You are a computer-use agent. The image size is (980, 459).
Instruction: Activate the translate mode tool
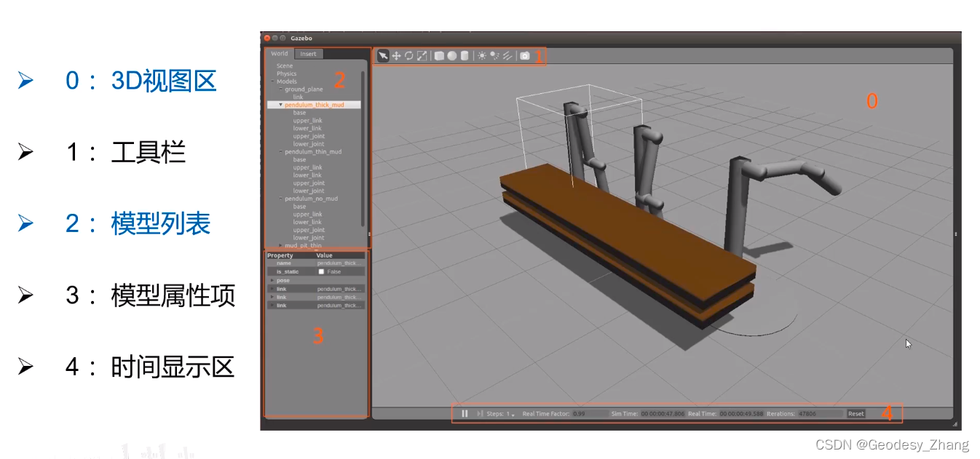[x=396, y=56]
